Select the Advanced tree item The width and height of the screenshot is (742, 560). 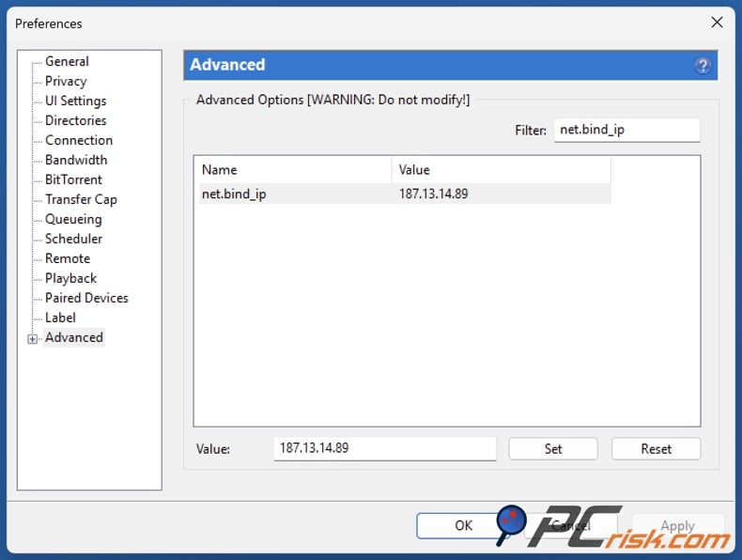click(x=74, y=337)
